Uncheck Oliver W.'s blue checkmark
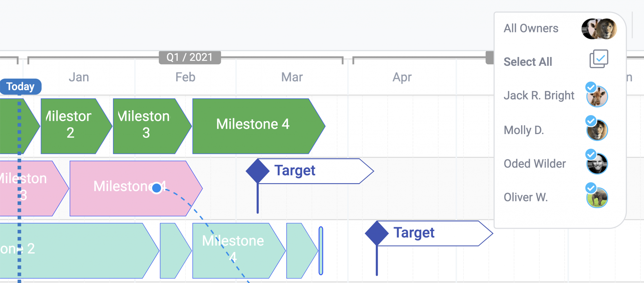644x283 pixels. (591, 188)
